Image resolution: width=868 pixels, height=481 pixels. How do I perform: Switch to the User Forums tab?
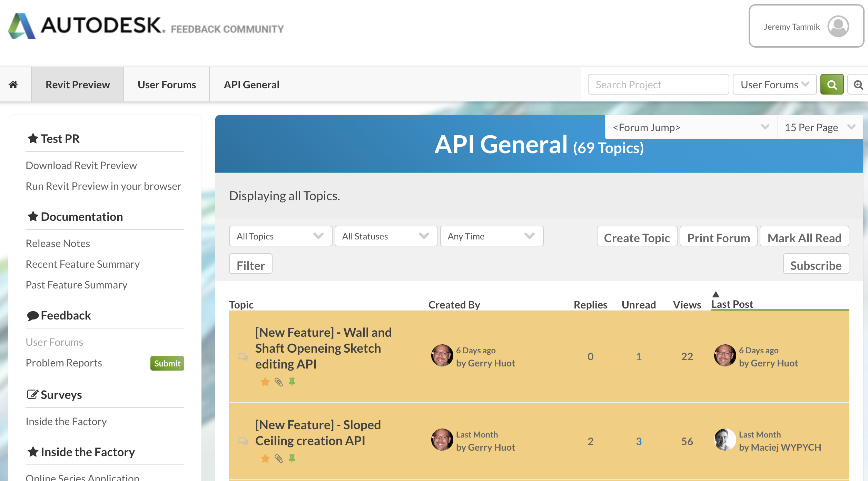click(x=166, y=84)
